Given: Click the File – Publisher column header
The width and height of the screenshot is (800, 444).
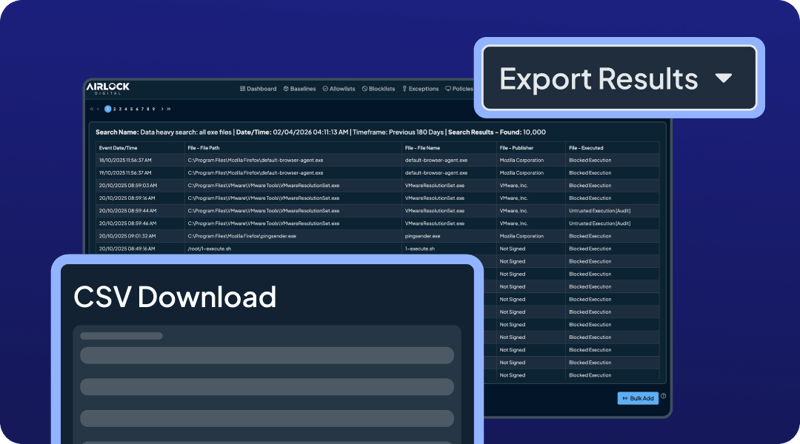Looking at the screenshot, I should pyautogui.click(x=521, y=148).
